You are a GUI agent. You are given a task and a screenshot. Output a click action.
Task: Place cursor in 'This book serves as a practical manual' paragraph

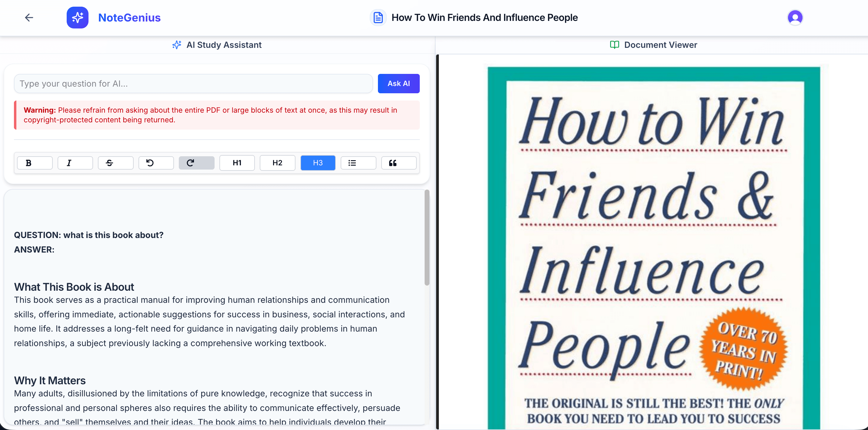point(209,322)
